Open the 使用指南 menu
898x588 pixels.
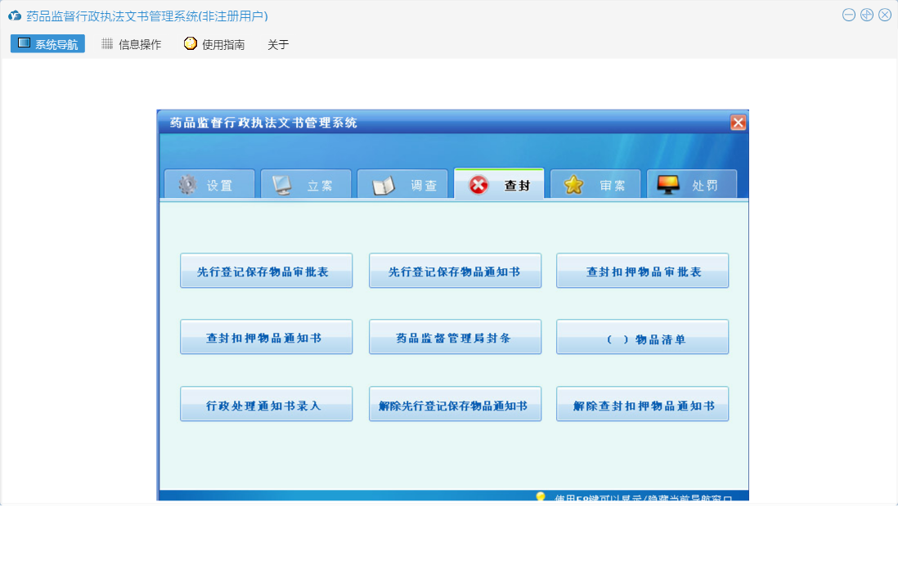[215, 44]
